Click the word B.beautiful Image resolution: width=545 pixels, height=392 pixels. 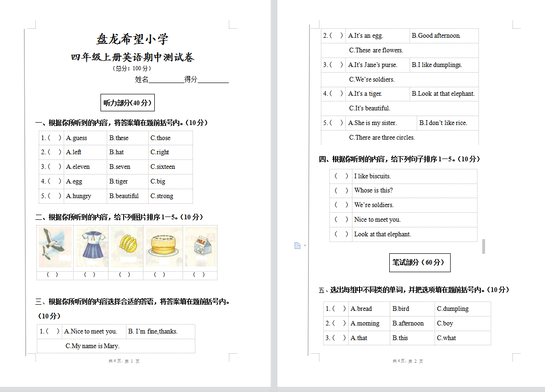pos(124,196)
